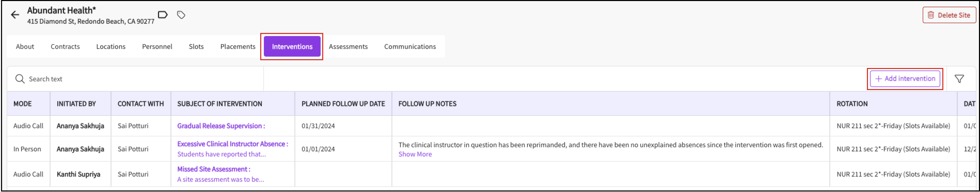This screenshot has width=980, height=192.
Task: Click the tag icon beside address
Action: [181, 15]
